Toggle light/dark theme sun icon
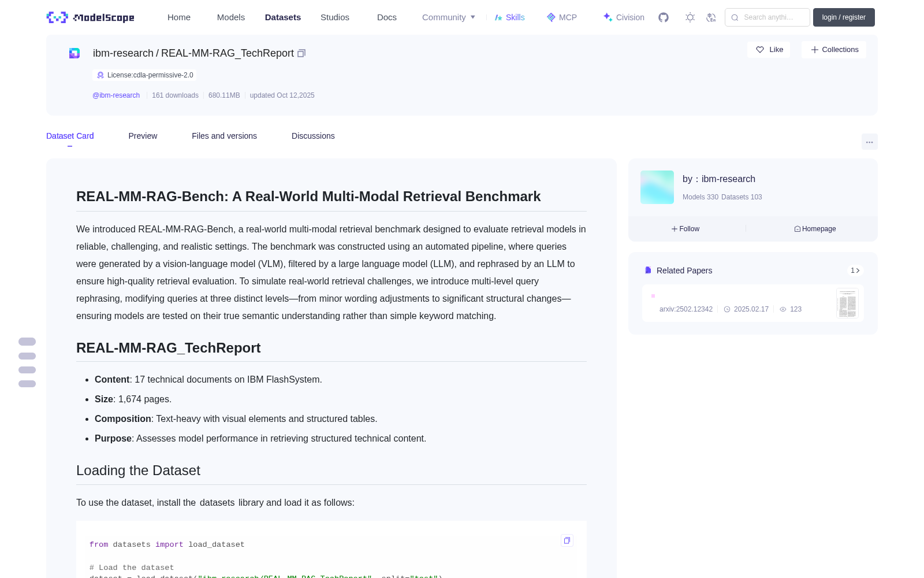Viewport: 924px width, 578px height. pos(690,17)
